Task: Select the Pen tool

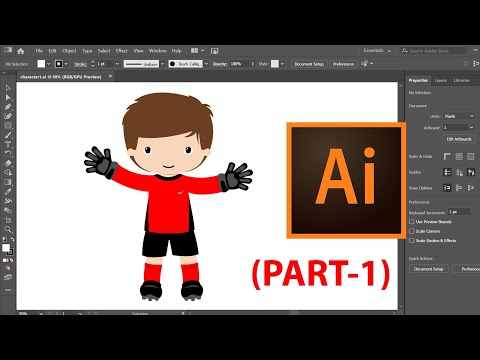Action: (8, 107)
